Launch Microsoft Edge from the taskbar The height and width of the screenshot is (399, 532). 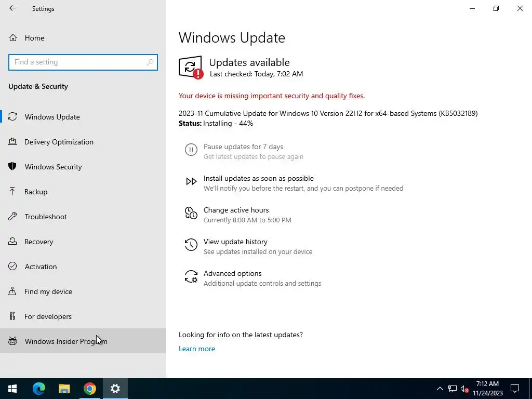click(38, 389)
